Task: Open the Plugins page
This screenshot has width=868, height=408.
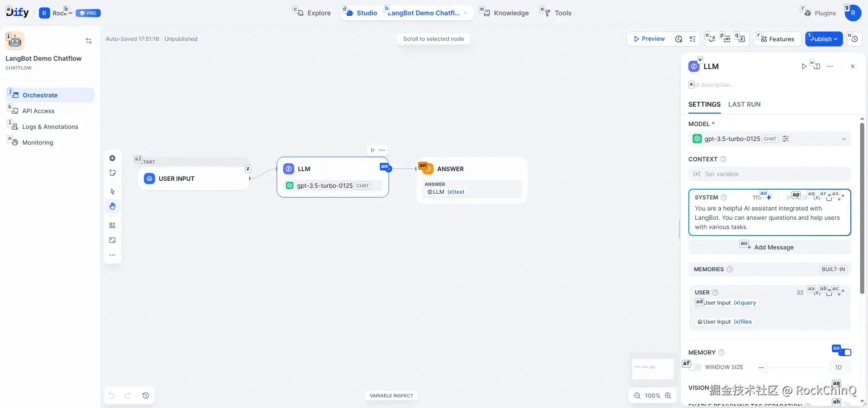Action: (x=820, y=13)
